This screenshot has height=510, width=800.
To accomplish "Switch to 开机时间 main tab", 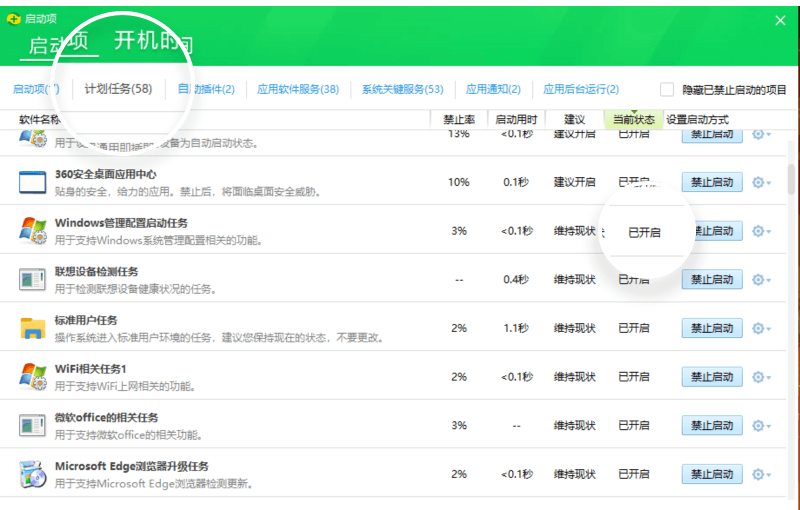I will (153, 41).
